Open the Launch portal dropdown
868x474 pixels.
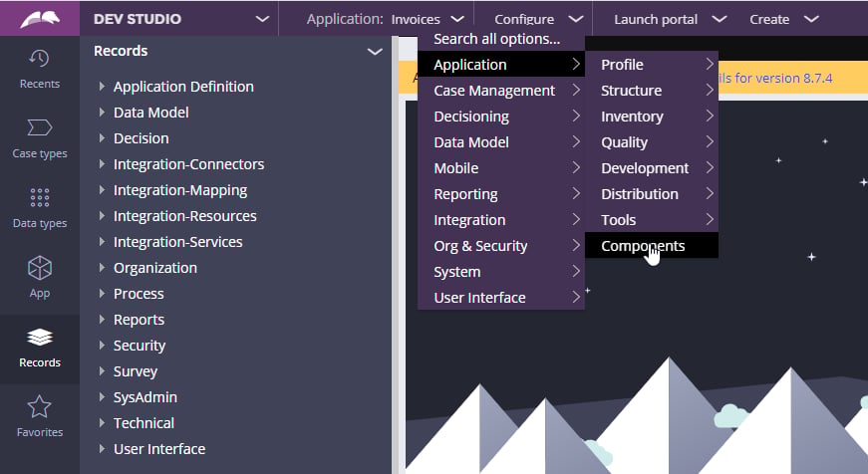coord(670,19)
